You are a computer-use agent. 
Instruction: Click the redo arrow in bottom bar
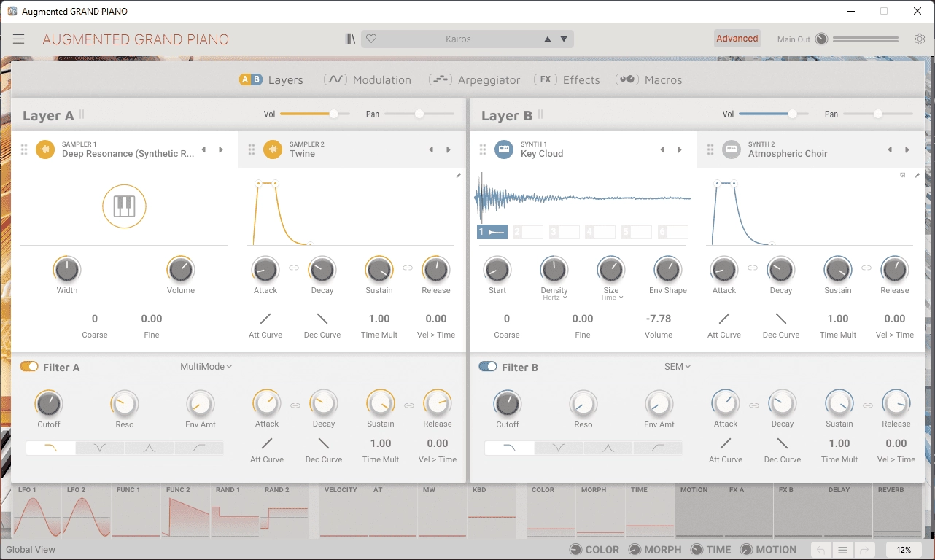pos(865,550)
